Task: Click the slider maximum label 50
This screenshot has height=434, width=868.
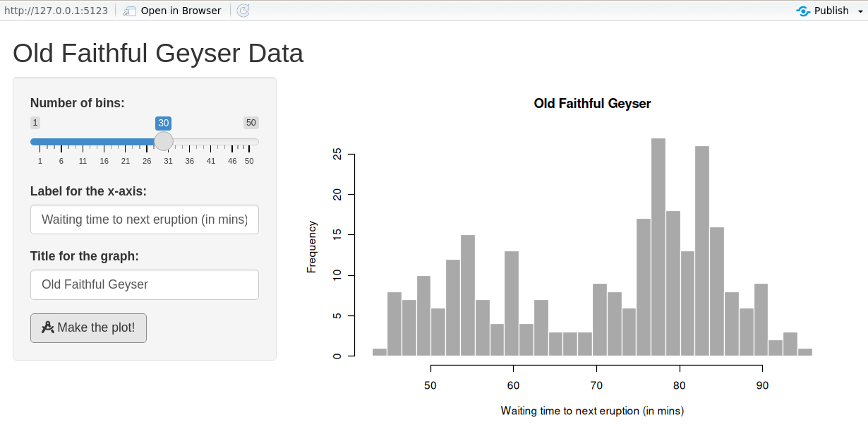Action: click(251, 123)
